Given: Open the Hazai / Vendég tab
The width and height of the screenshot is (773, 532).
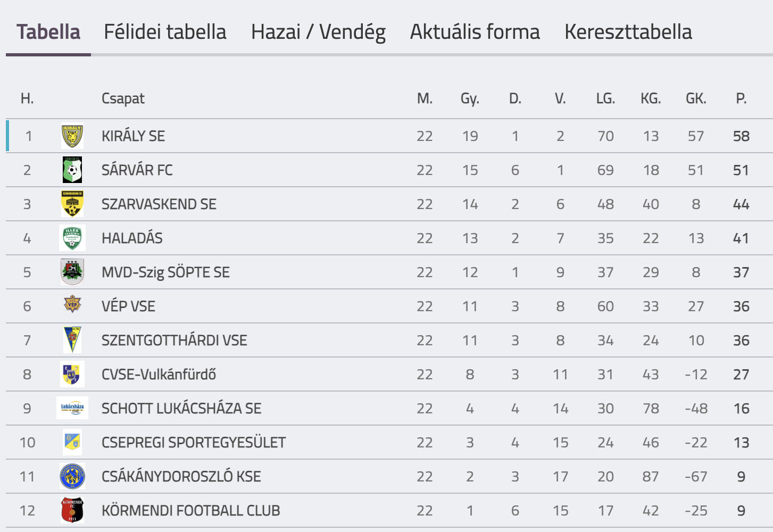Looking at the screenshot, I should [x=318, y=32].
